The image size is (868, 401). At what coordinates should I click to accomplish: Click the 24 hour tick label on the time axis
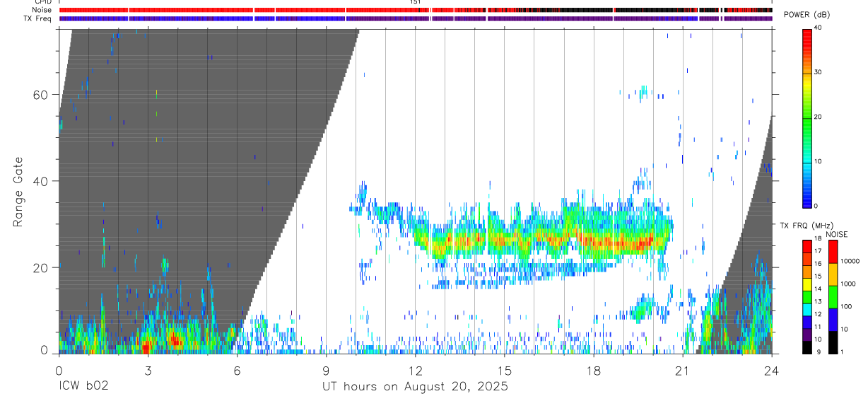(772, 371)
